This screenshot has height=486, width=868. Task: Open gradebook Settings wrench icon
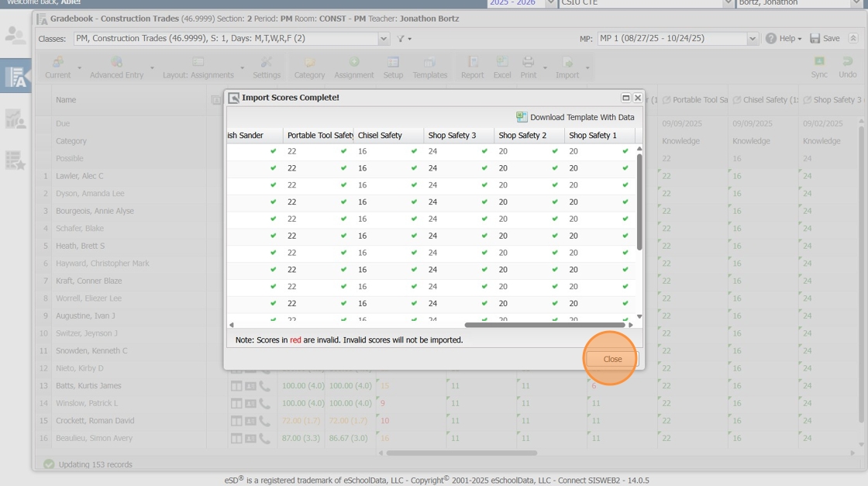pos(267,67)
